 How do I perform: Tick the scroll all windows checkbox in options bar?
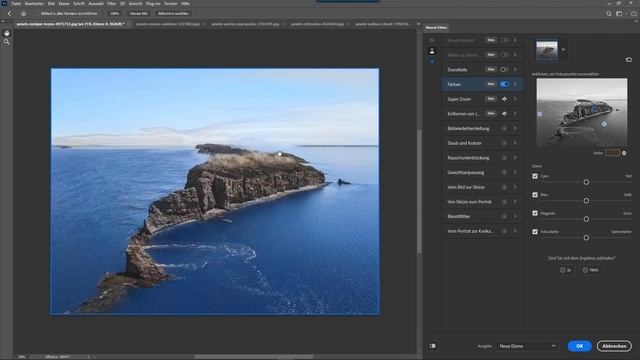click(37, 13)
